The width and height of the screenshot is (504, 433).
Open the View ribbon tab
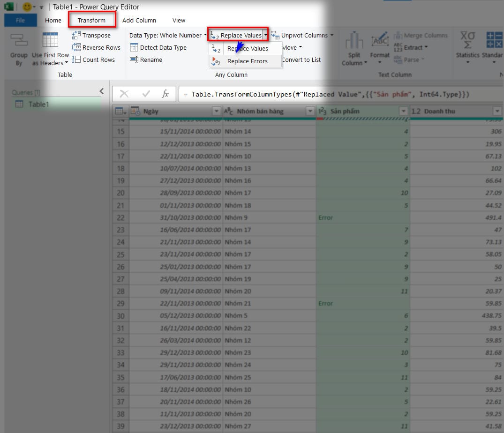179,20
